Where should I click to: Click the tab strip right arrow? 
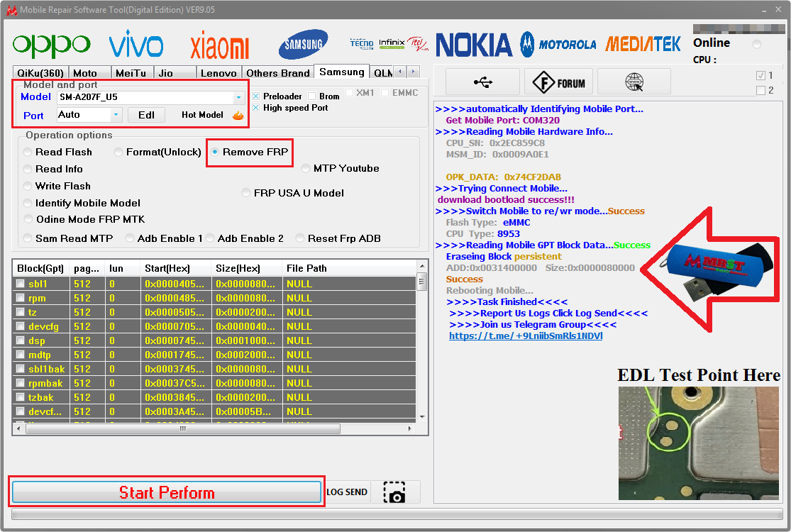413,72
